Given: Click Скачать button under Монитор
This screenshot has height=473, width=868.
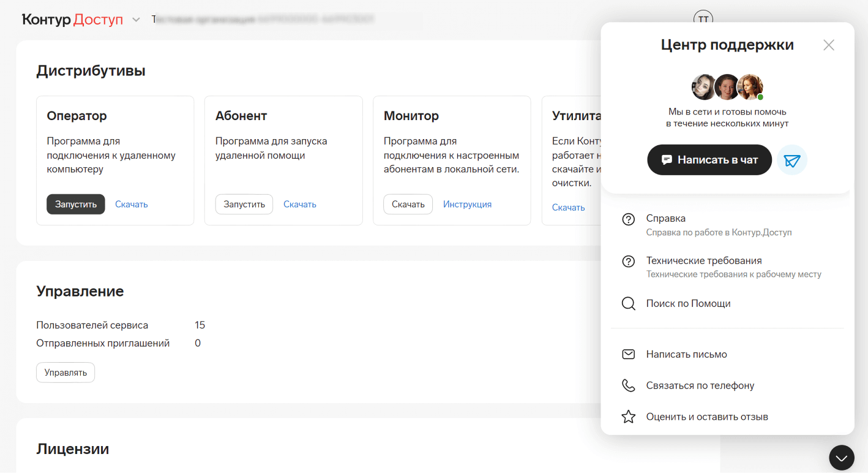Looking at the screenshot, I should click(408, 204).
